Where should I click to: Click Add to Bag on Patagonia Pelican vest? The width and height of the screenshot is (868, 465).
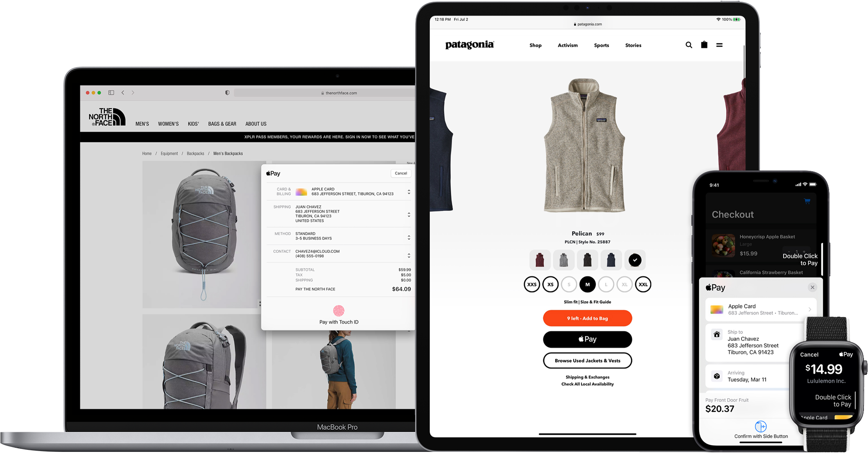coord(587,318)
